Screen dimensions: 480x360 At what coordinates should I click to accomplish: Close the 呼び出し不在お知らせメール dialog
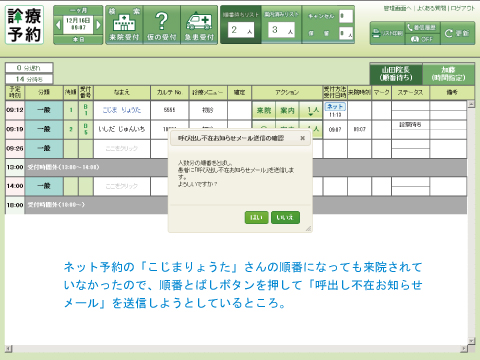point(302,138)
